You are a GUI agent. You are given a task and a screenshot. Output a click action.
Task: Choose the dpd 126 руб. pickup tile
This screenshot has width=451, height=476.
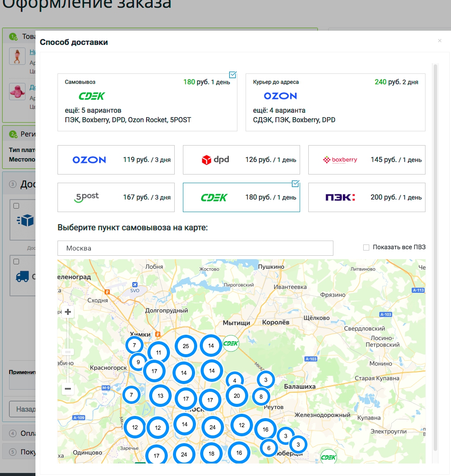pyautogui.click(x=241, y=160)
